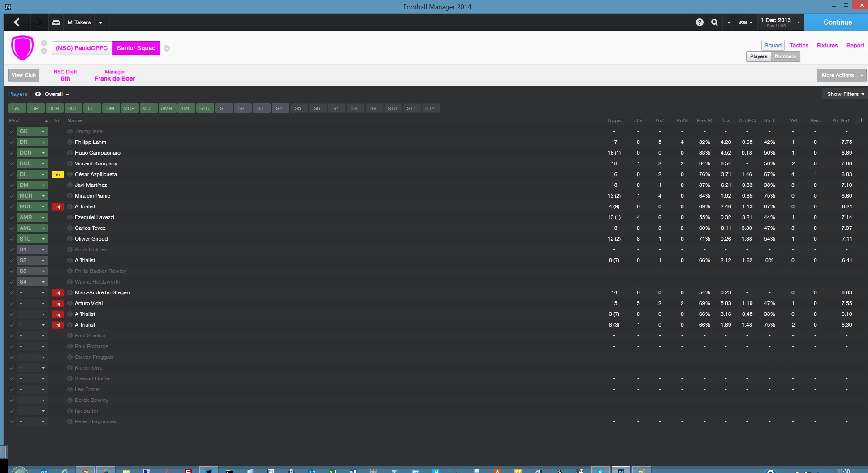Viewport: 868px width, 473px height.
Task: Select the AMR position filter button
Action: [x=166, y=108]
